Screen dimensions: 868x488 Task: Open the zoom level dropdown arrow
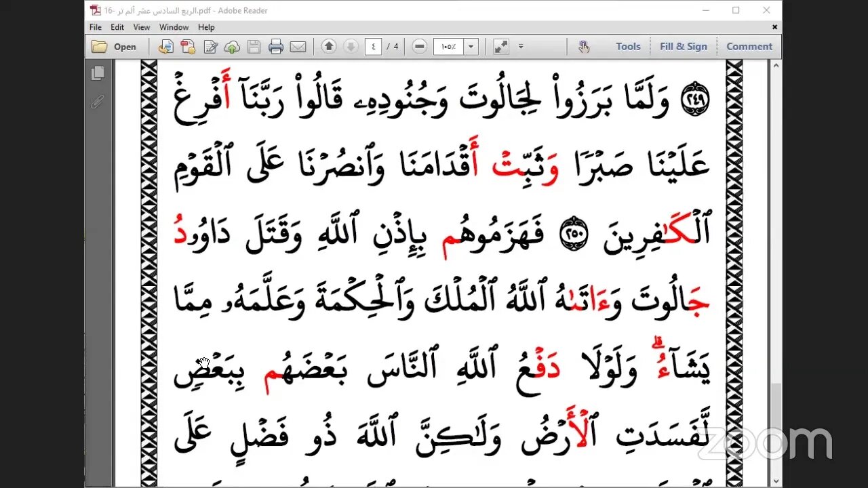[x=471, y=47]
